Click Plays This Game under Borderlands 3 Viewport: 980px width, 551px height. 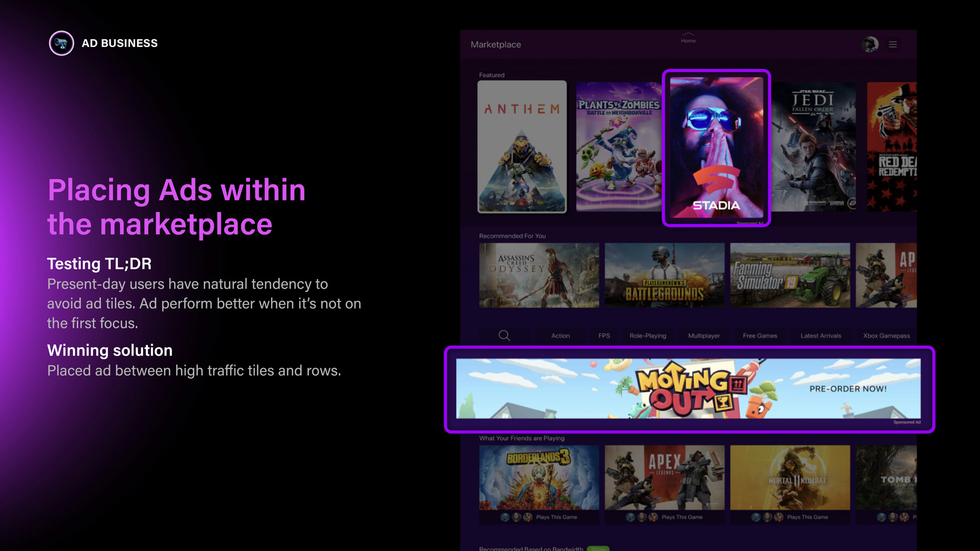[x=556, y=517]
